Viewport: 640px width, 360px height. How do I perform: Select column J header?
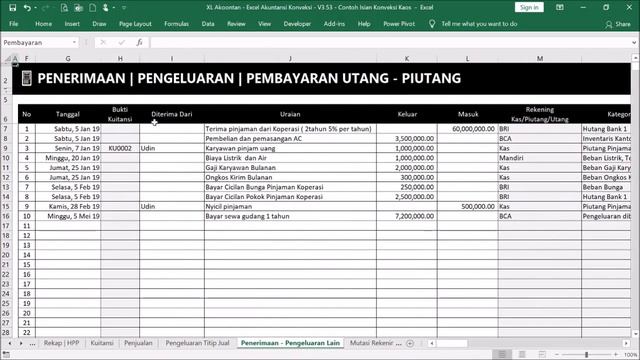tap(290, 59)
